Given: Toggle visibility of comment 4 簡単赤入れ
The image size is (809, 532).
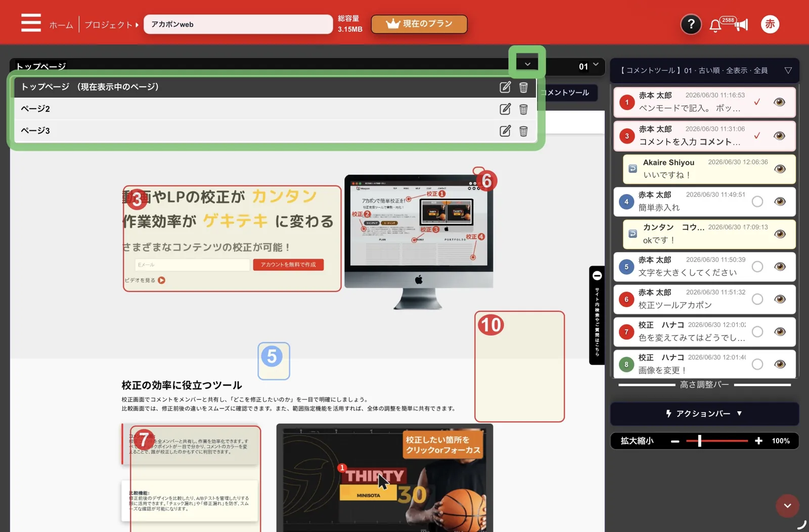Looking at the screenshot, I should pyautogui.click(x=780, y=202).
